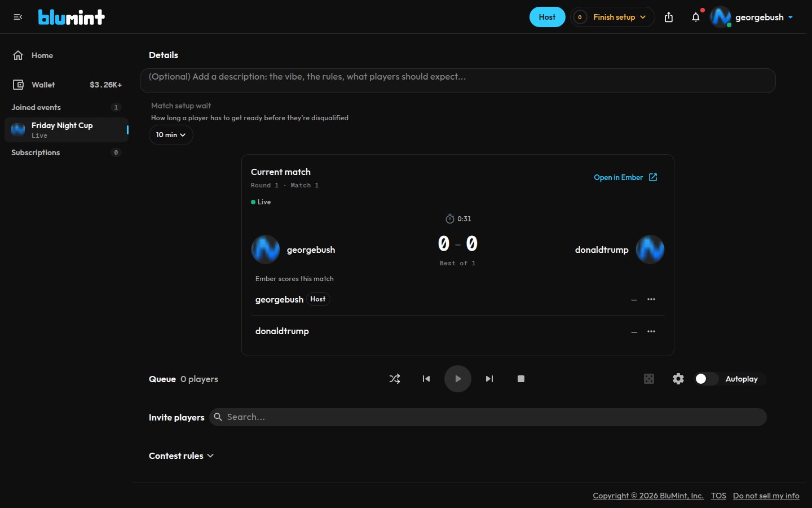Image resolution: width=812 pixels, height=508 pixels.
Task: Open Wallet in sidebar
Action: (x=67, y=85)
